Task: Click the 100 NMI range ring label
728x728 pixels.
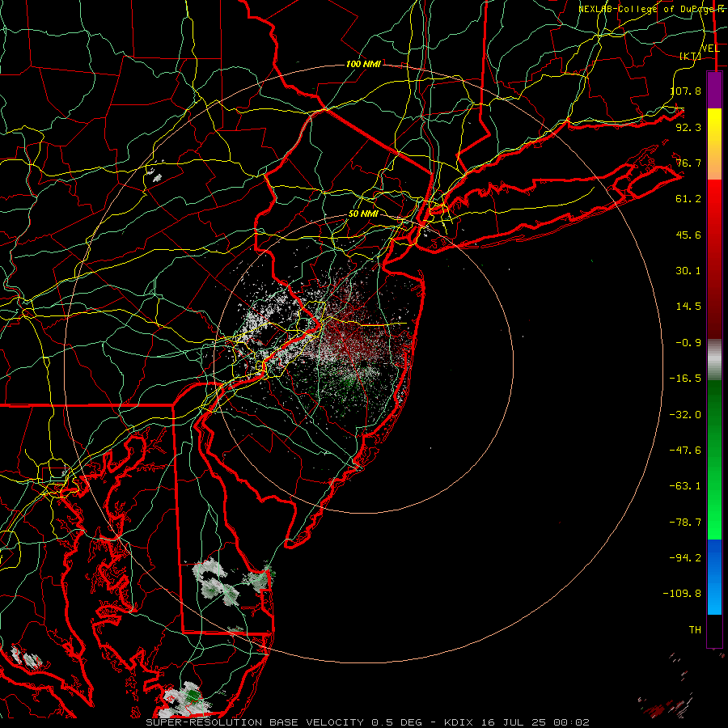Action: tap(363, 64)
